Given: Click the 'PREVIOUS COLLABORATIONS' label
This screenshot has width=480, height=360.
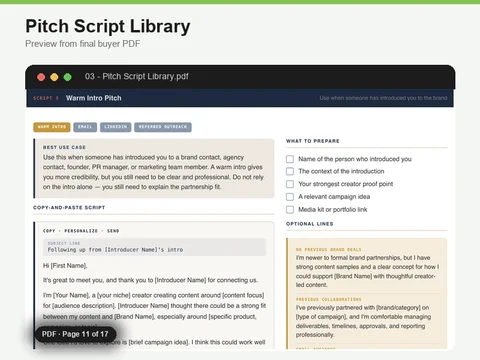Looking at the screenshot, I should [x=329, y=299].
